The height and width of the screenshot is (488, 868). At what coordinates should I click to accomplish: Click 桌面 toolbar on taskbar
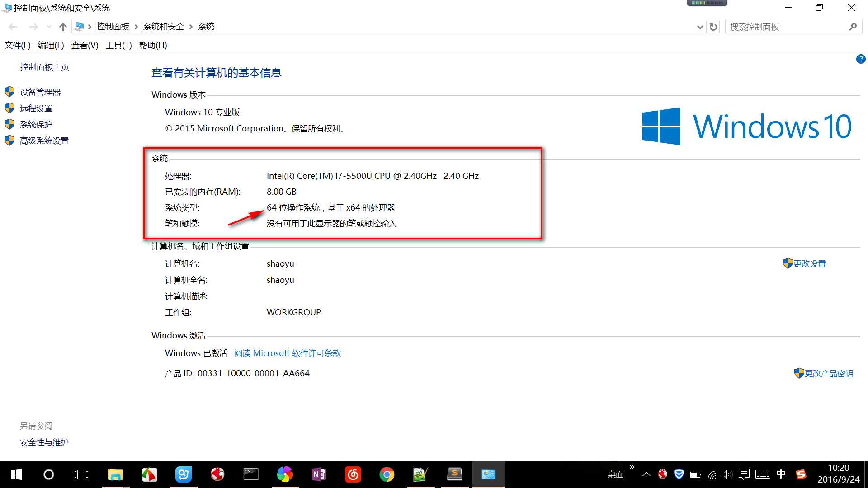point(615,474)
